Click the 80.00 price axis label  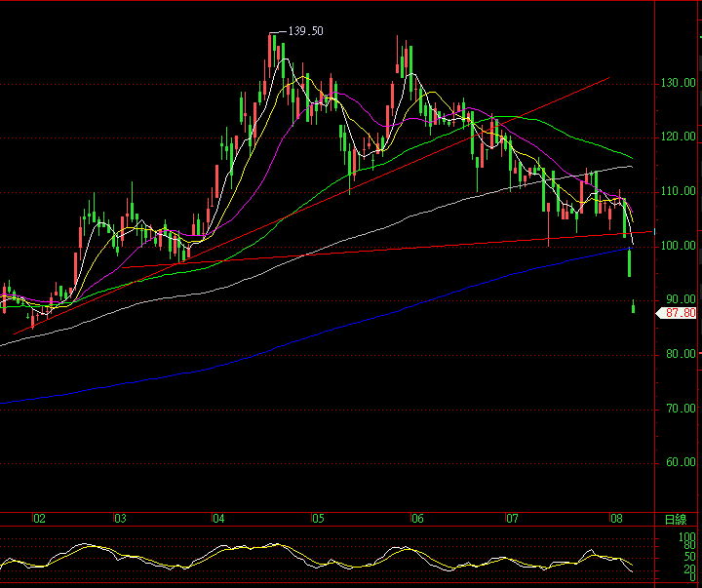tap(681, 354)
